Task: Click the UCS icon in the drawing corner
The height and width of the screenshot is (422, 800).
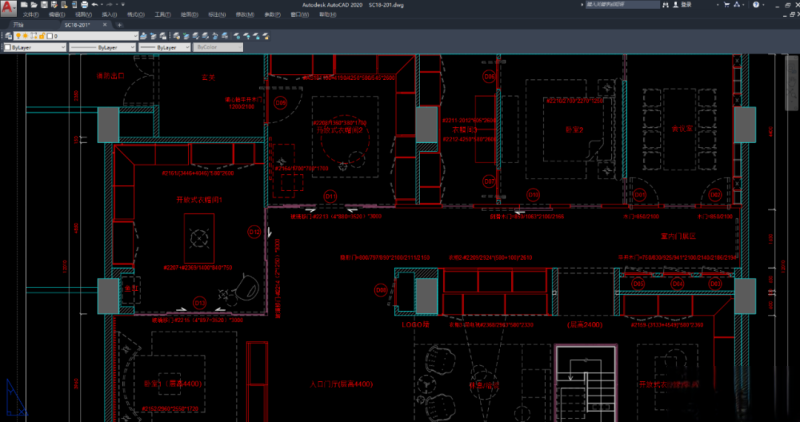Action: (14, 398)
